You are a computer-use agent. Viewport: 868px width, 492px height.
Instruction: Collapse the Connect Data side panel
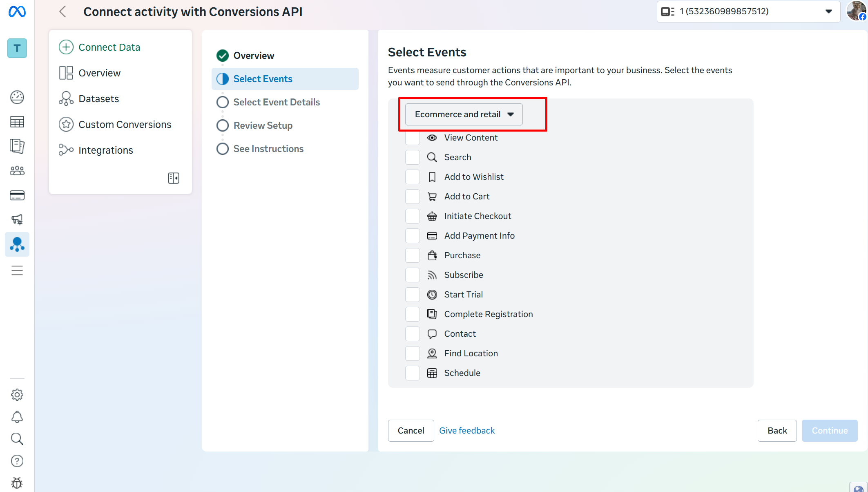(173, 178)
